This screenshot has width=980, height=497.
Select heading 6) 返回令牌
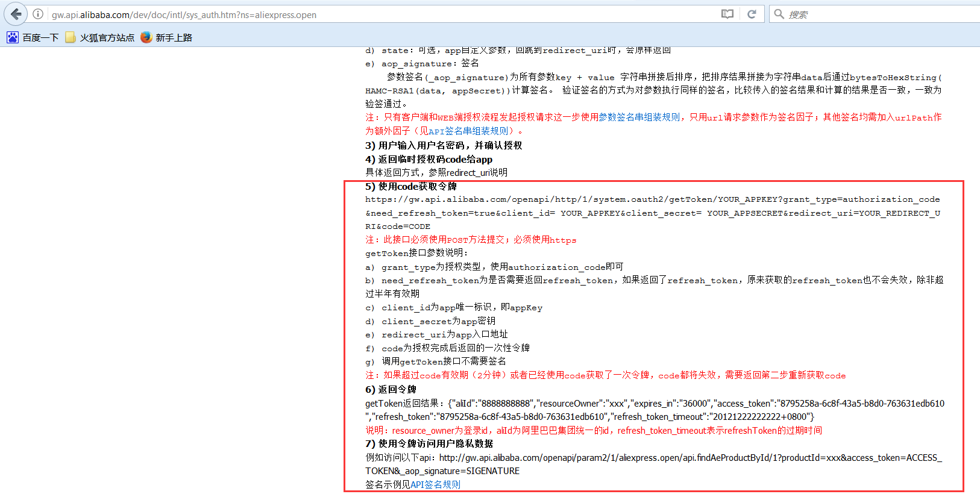coord(391,389)
